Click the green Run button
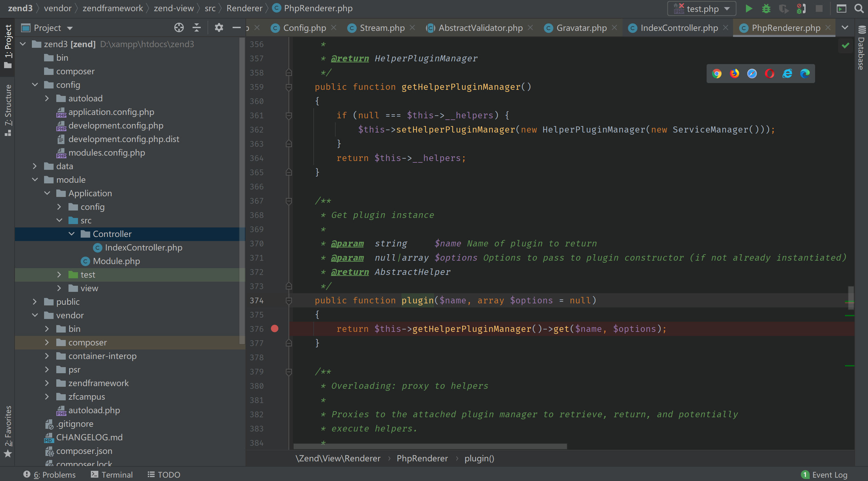 click(749, 8)
